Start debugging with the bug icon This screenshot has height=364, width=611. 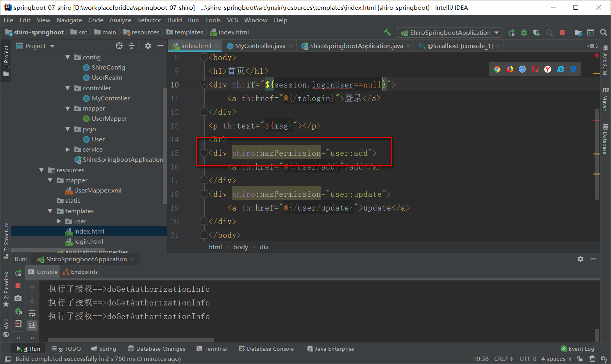[x=524, y=33]
